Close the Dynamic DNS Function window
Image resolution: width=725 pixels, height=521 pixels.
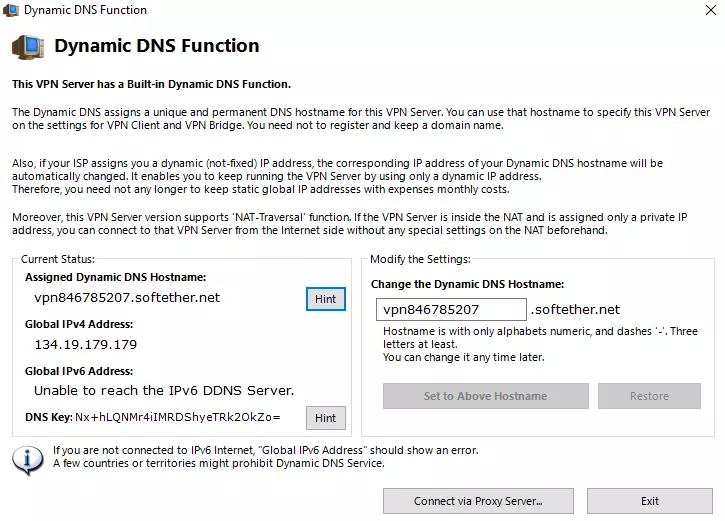coord(711,10)
